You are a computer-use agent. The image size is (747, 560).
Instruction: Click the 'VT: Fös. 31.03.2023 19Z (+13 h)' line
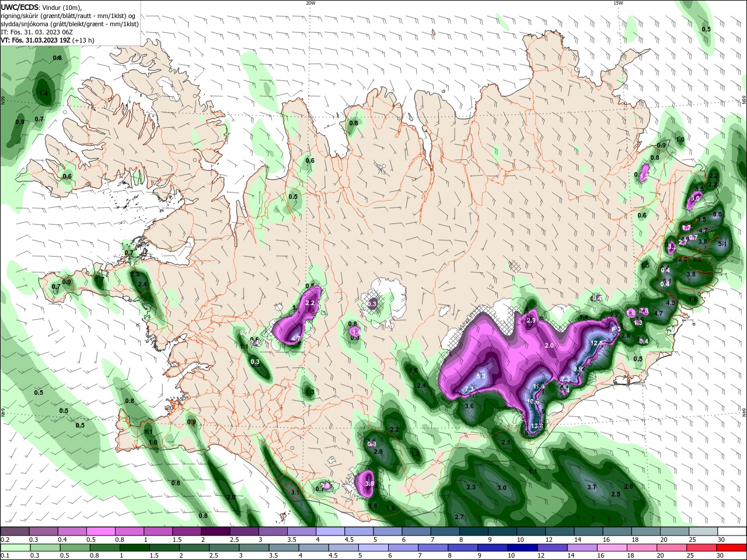click(x=47, y=40)
